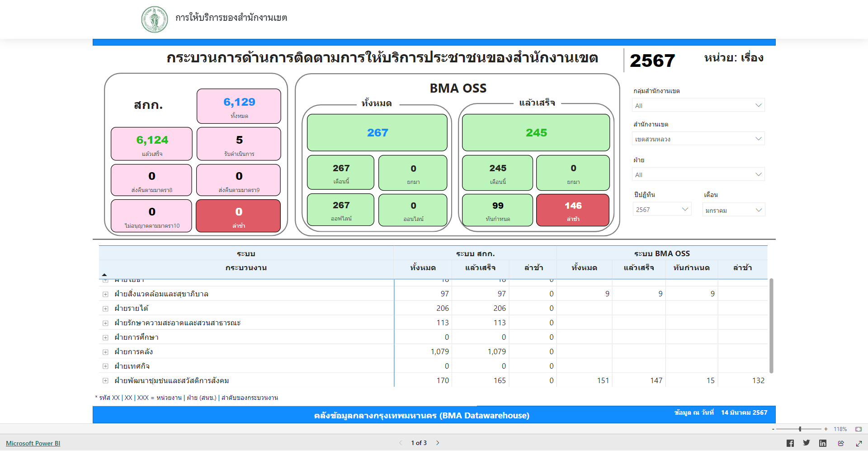Expand the ฝ่ายการคลัง row
The image size is (868, 464).
pyautogui.click(x=105, y=352)
